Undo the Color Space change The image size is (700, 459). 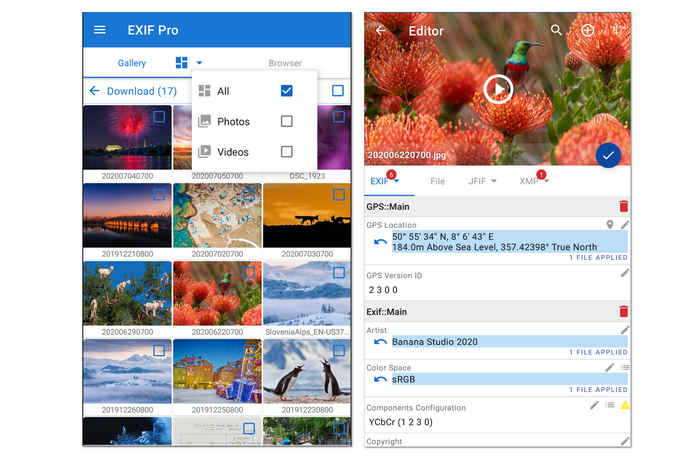pyautogui.click(x=380, y=379)
